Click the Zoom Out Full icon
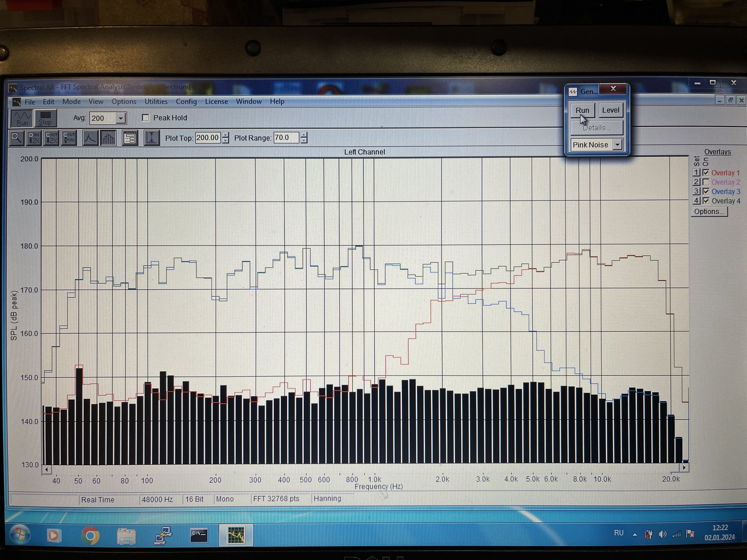The image size is (747, 560). tap(69, 138)
